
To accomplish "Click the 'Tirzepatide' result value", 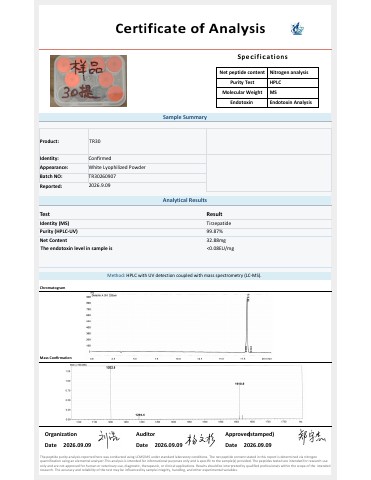I will tap(219, 223).
